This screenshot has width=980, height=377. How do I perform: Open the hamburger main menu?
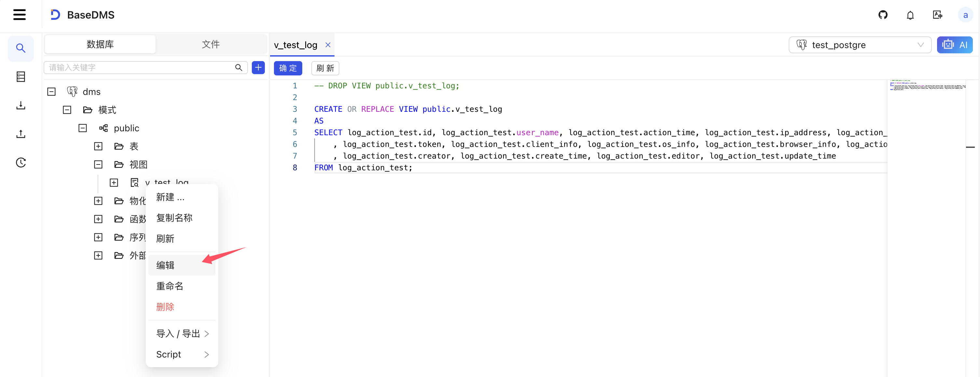coord(20,15)
